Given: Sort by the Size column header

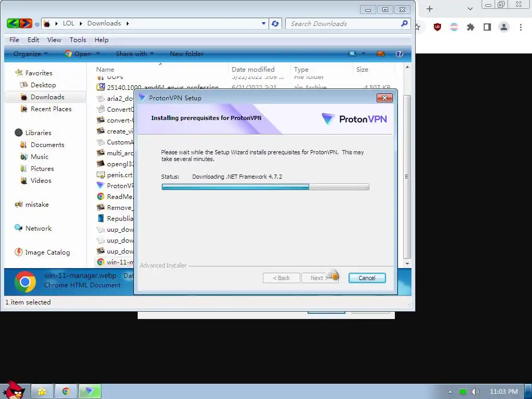Looking at the screenshot, I should click(x=362, y=69).
